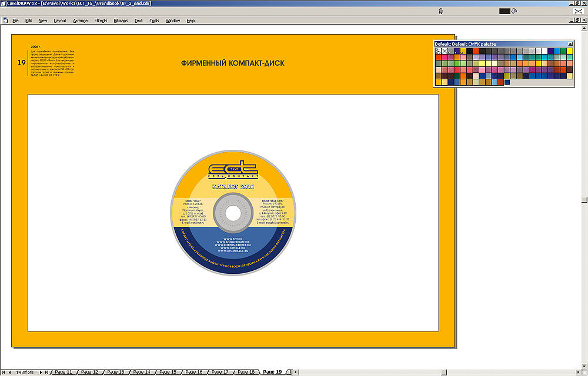Go to previous page arrow

[10, 372]
